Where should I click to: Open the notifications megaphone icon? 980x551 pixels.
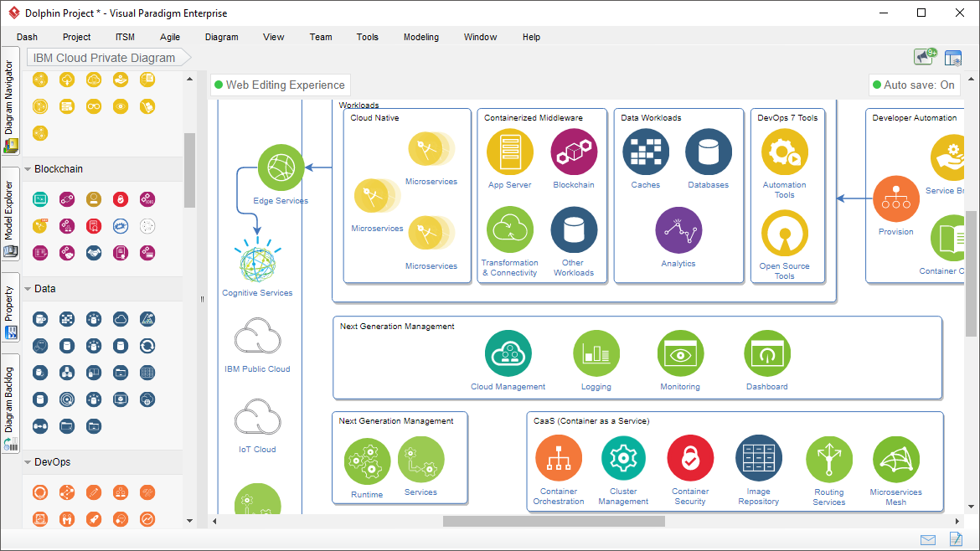click(x=925, y=57)
